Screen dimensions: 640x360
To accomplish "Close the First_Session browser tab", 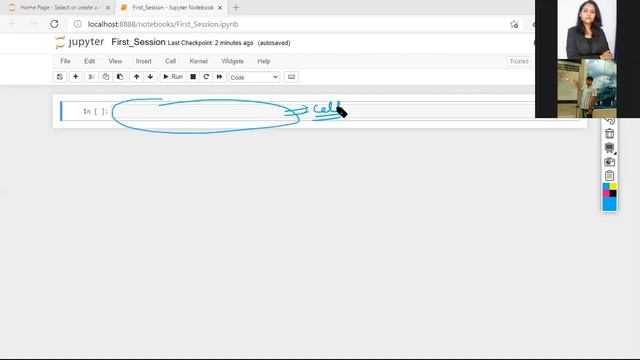I will pos(220,8).
